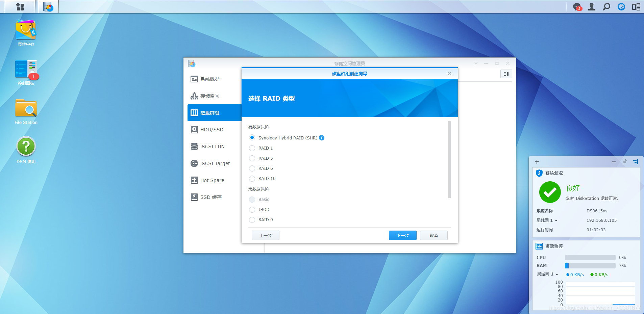Open iSCSI LUN in the sidebar
The width and height of the screenshot is (644, 314).
click(215, 147)
